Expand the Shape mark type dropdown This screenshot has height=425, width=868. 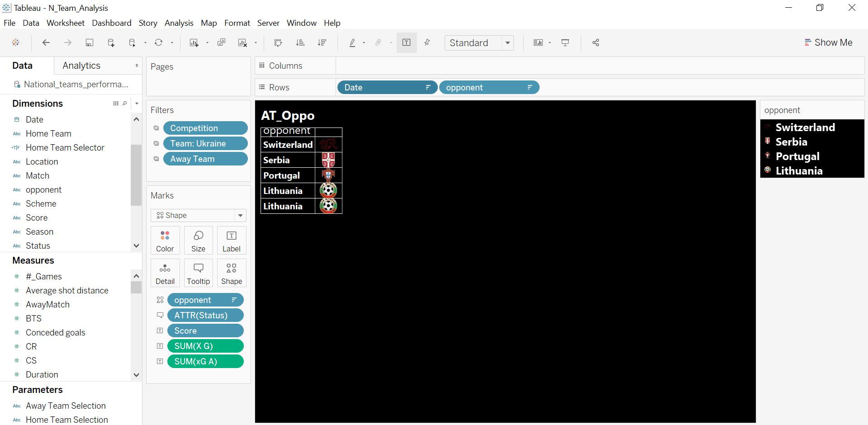click(x=240, y=215)
